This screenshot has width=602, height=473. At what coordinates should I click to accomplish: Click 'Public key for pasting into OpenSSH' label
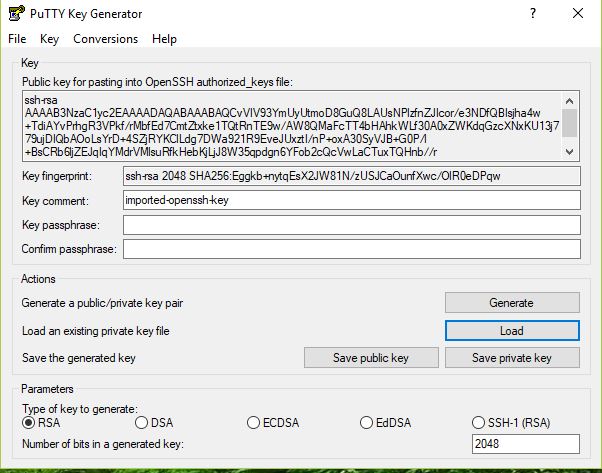[x=157, y=82]
